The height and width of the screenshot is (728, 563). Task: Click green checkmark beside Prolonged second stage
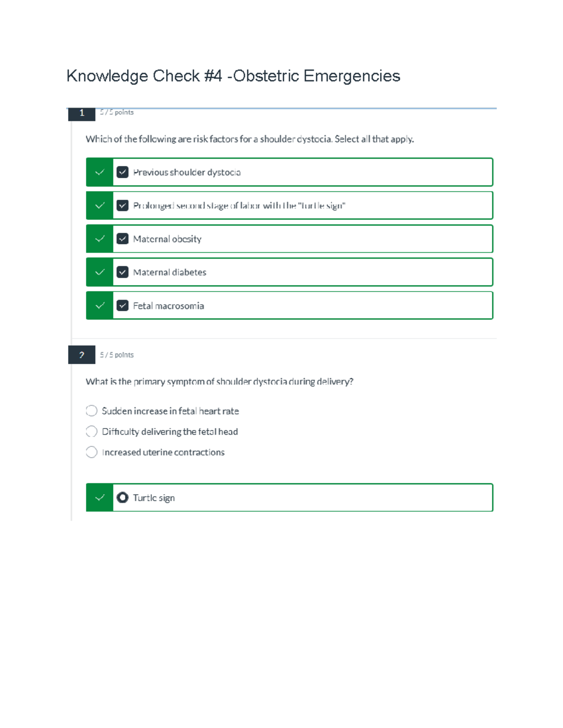[x=99, y=206]
